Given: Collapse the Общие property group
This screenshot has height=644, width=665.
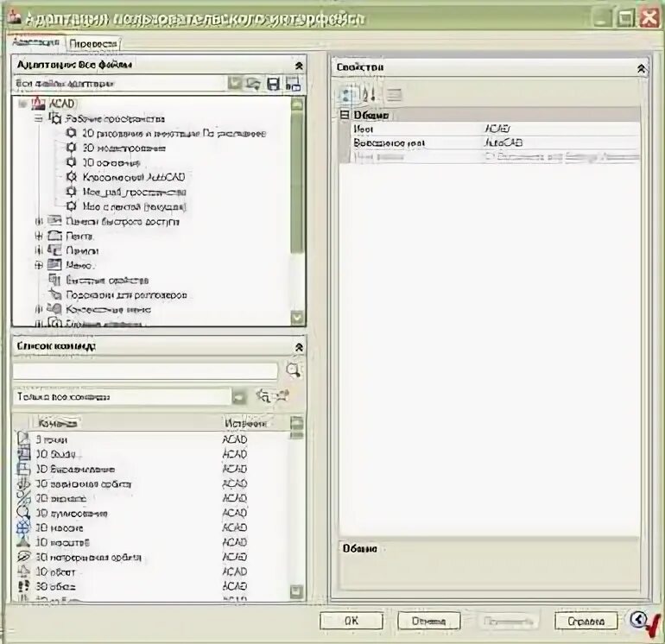Looking at the screenshot, I should click(345, 115).
